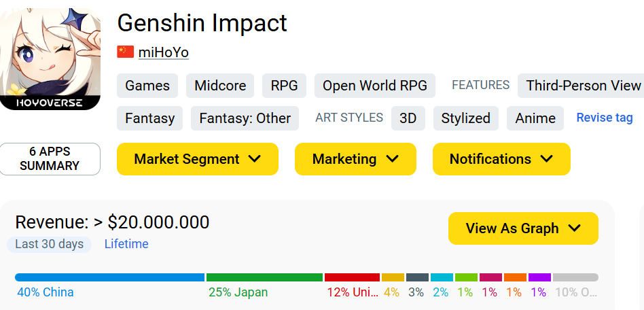The height and width of the screenshot is (310, 644).
Task: Click the Open World RPG tag
Action: 375,86
